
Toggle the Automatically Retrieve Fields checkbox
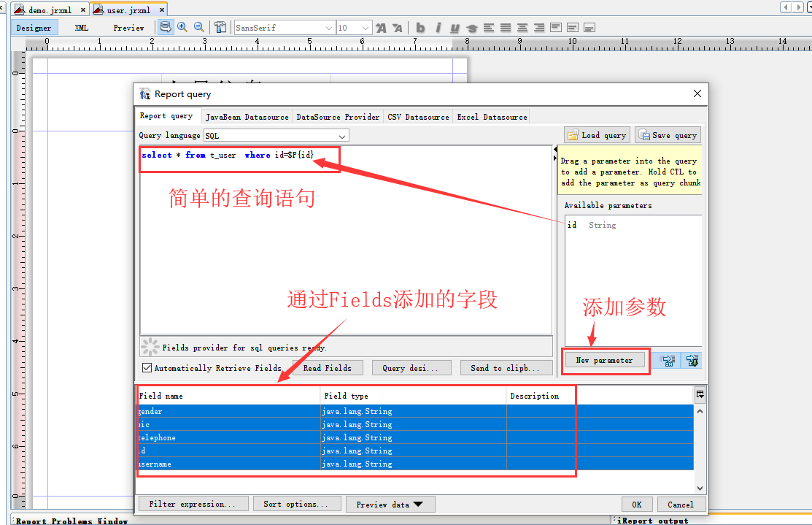click(x=147, y=367)
